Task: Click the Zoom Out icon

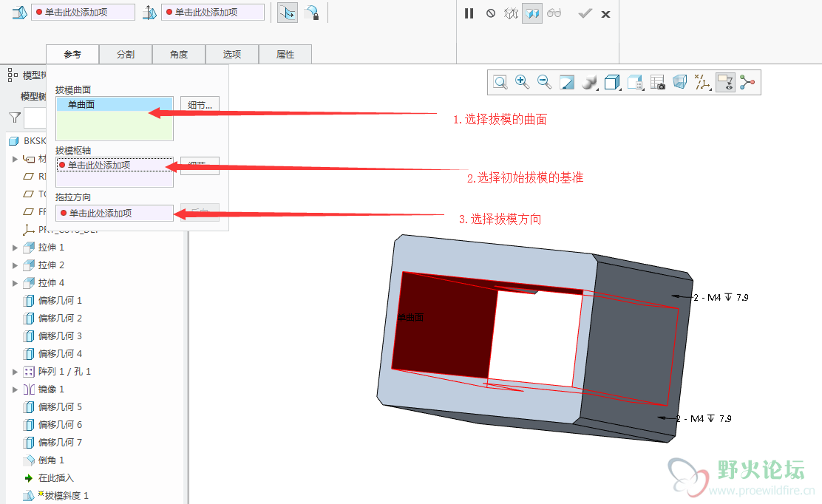Action: 545,82
